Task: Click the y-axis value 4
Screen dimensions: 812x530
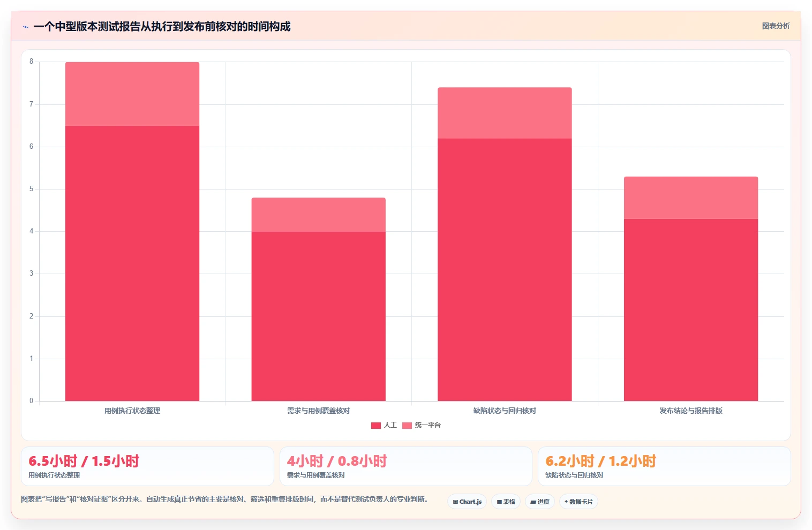Action: (x=31, y=231)
